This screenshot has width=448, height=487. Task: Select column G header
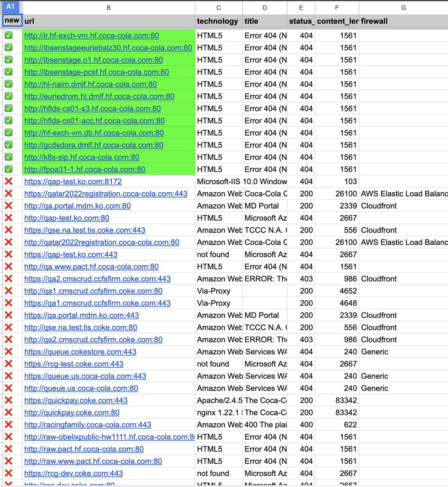pyautogui.click(x=403, y=7)
